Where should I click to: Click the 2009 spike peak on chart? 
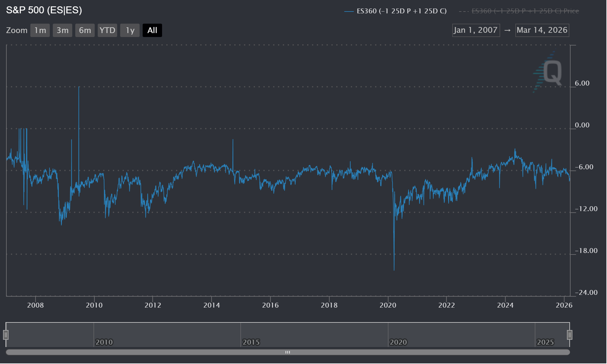79,87
